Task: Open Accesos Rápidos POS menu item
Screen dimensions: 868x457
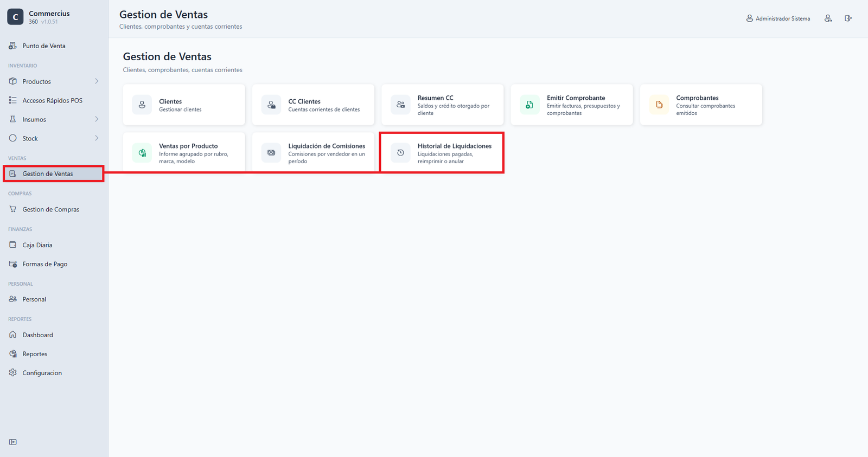Action: point(54,100)
